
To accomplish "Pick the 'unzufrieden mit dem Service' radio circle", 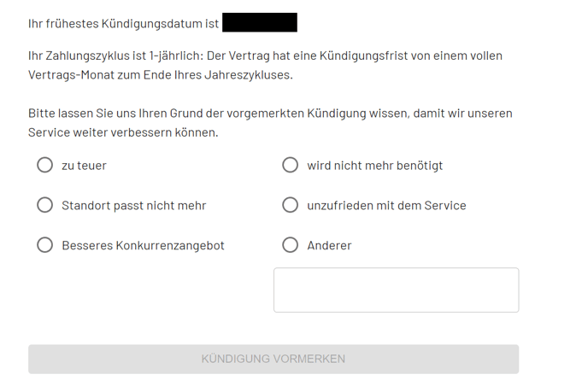I will pos(291,205).
